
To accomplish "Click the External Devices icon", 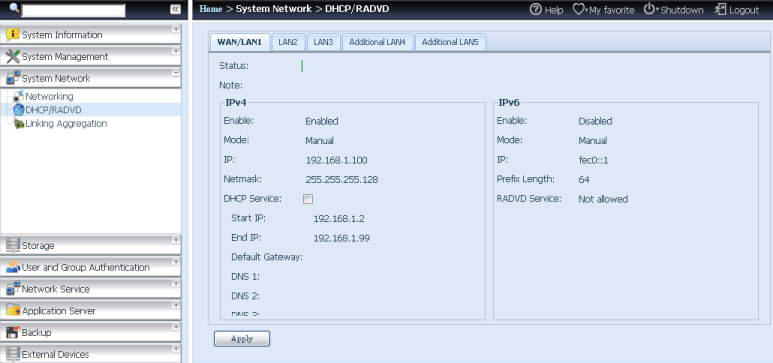I will pyautogui.click(x=12, y=354).
